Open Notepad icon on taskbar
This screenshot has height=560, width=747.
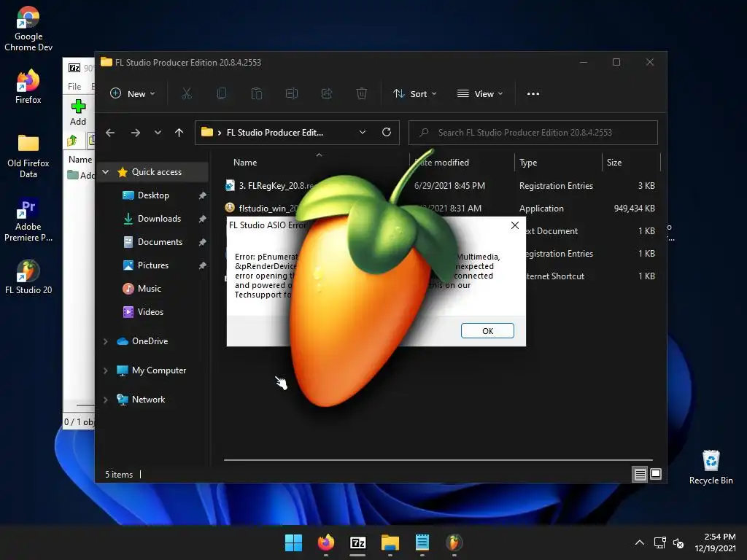tap(422, 542)
